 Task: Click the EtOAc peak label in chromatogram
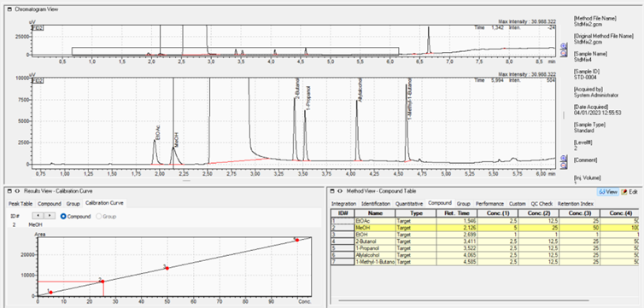(158, 133)
